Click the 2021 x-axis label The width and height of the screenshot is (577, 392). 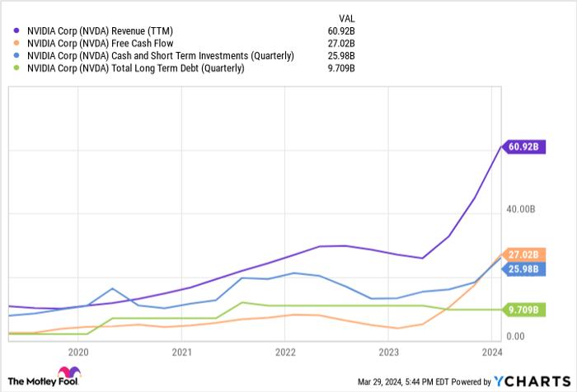182,352
